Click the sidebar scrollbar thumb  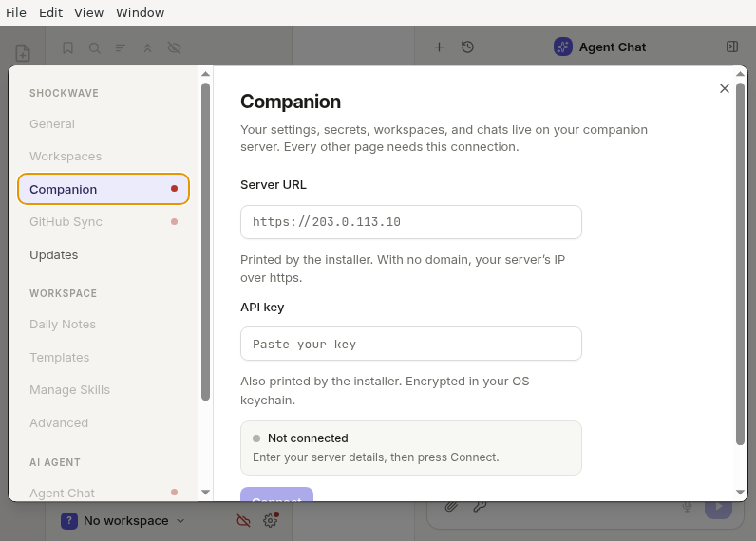coord(206,241)
